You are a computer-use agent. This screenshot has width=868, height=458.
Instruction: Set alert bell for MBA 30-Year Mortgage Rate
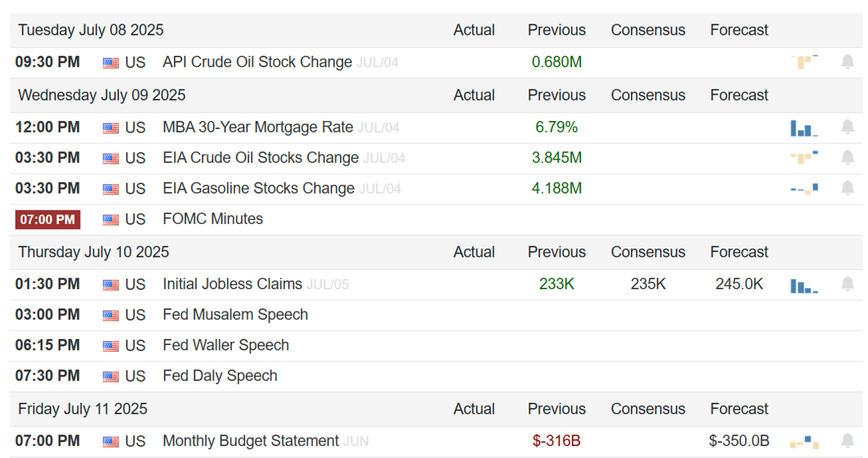[848, 127]
